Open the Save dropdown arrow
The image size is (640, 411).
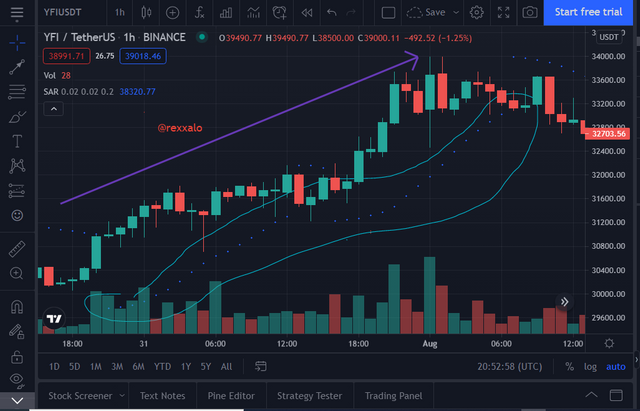(x=456, y=13)
